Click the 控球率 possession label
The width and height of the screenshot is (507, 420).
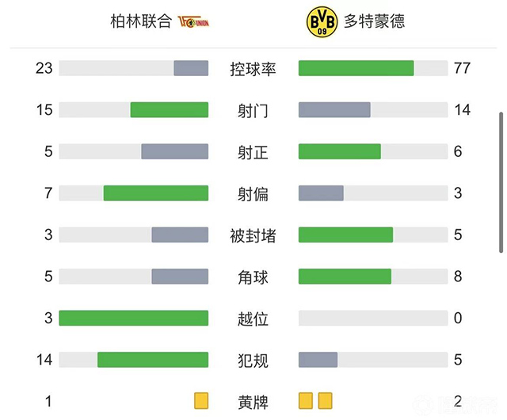(x=253, y=69)
